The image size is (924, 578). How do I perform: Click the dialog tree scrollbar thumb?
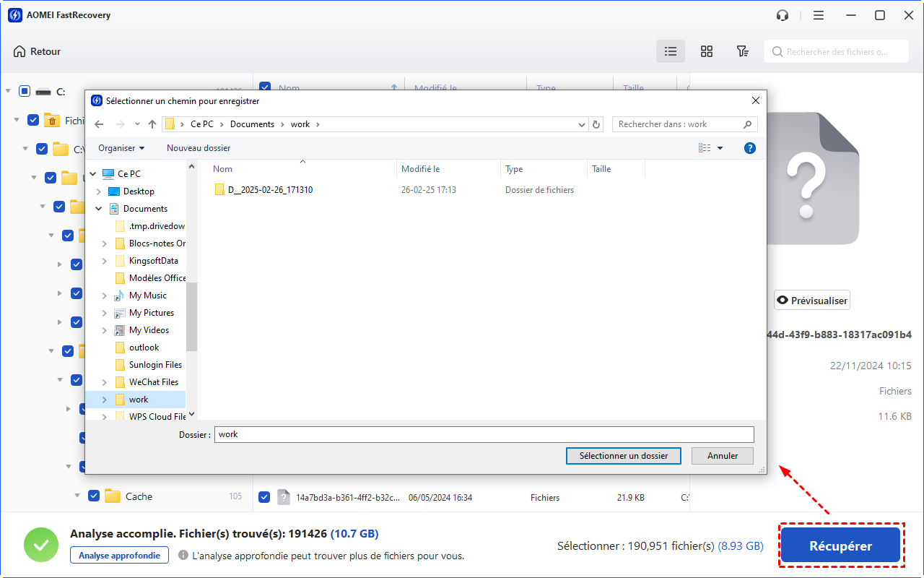pos(191,316)
